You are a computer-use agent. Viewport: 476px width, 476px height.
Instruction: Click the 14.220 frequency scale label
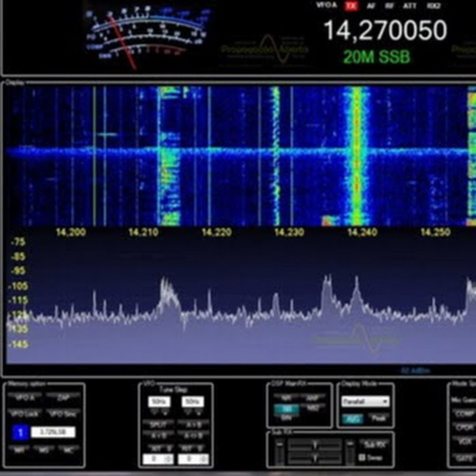click(217, 233)
